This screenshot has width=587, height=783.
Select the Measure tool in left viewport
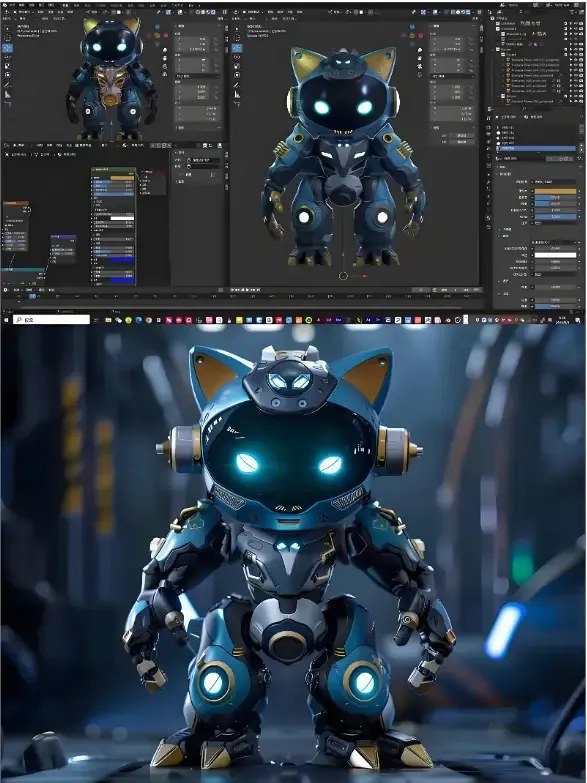7,94
